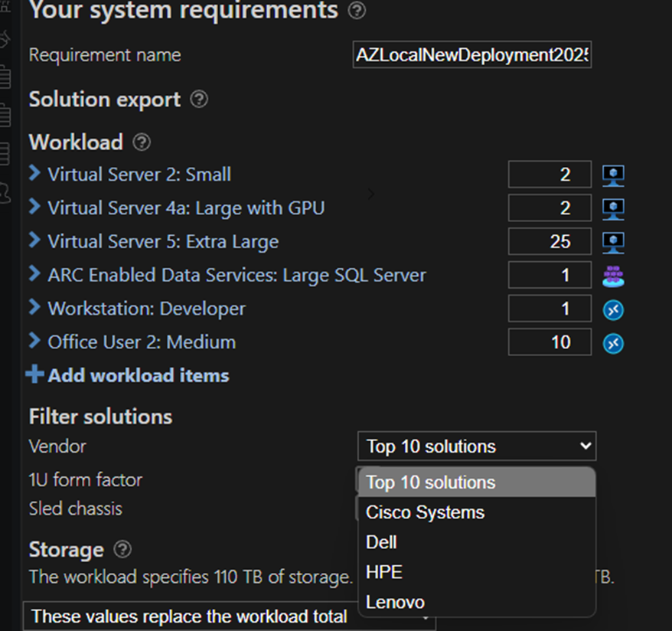Click quantity field showing 10
Viewport: 672px width, 631px height.
click(550, 342)
